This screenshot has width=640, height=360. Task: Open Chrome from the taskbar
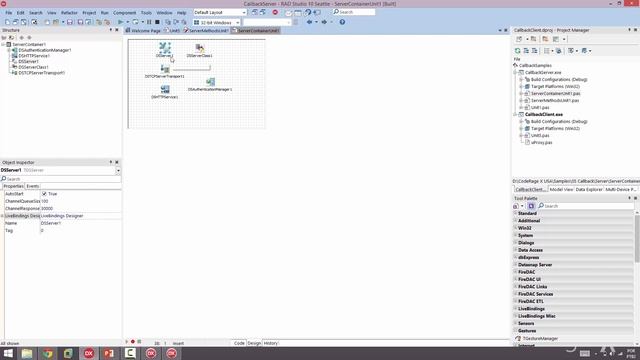pyautogui.click(x=48, y=353)
